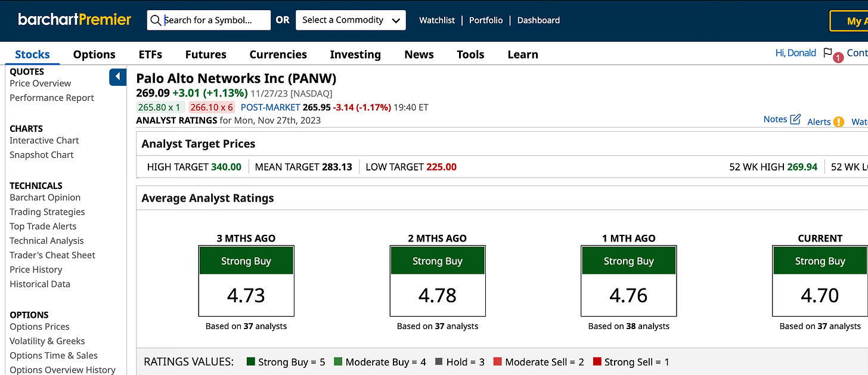This screenshot has width=868, height=375.
Task: Open Snapshot Chart in sidebar
Action: pyautogui.click(x=42, y=155)
